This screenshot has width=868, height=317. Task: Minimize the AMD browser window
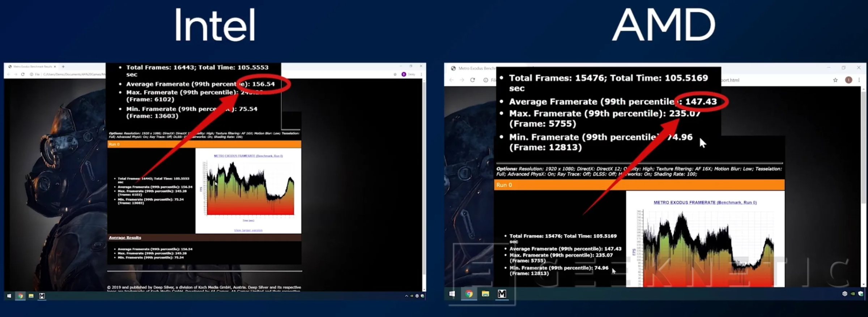(x=829, y=68)
